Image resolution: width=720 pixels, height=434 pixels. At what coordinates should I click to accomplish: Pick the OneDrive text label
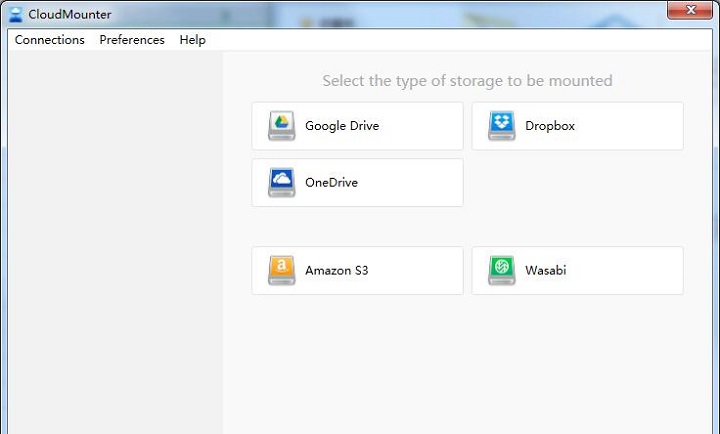click(331, 182)
